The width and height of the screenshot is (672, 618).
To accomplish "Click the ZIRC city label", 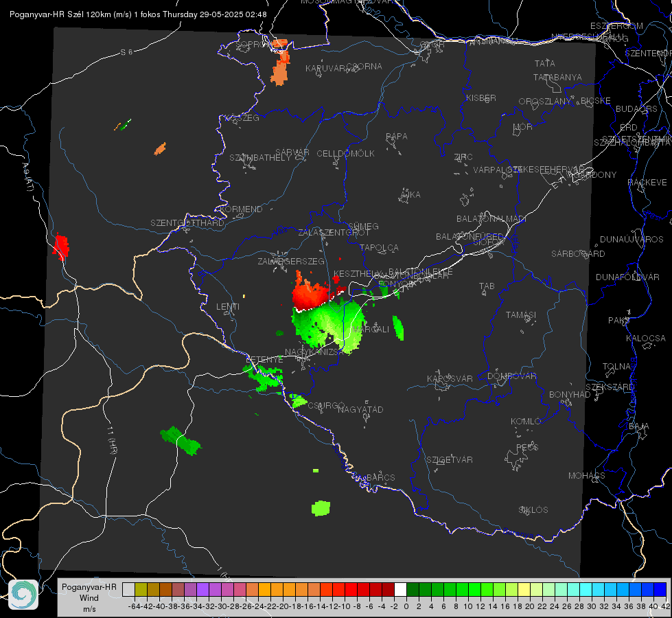I will click(x=463, y=157).
